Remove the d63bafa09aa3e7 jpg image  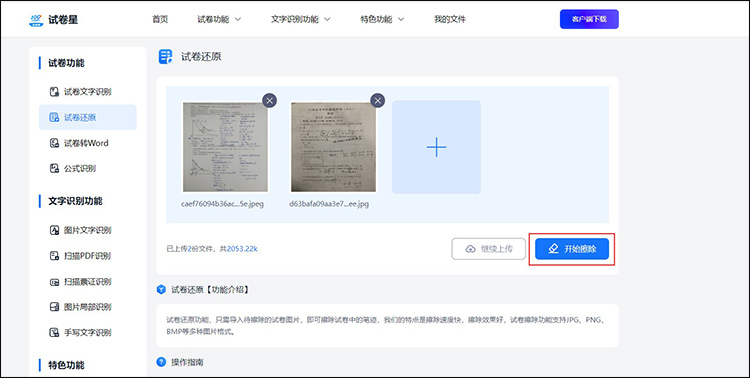pos(378,100)
